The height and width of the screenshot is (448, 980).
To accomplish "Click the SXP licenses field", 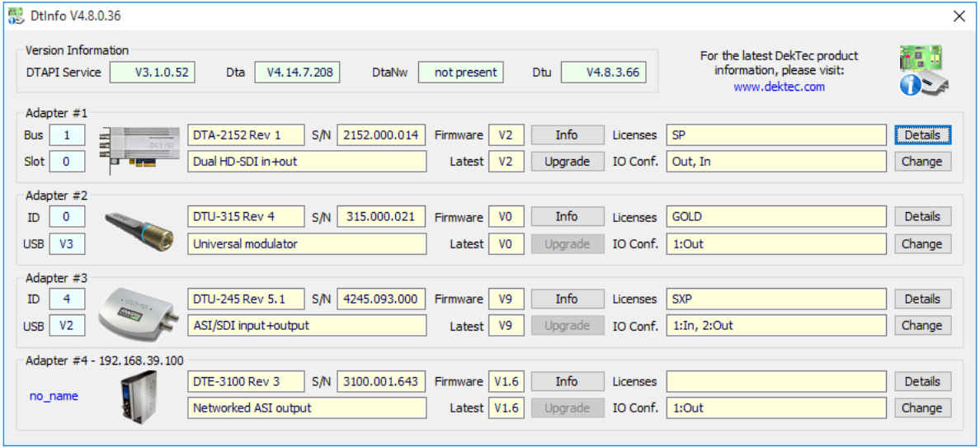I will pyautogui.click(x=776, y=299).
